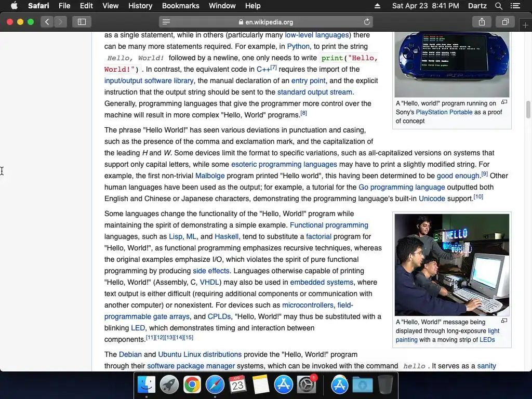Launch Launchpad from the Dock

169,385
